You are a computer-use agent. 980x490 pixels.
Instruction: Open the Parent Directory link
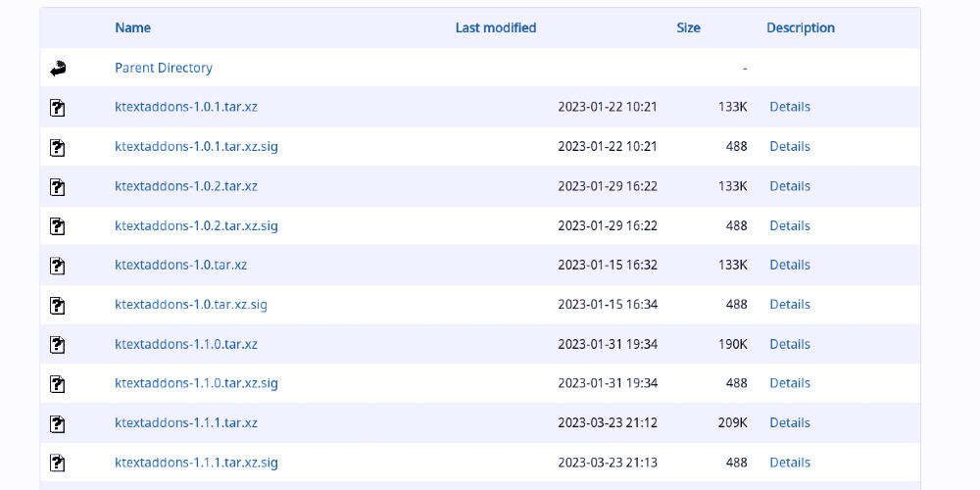pos(163,68)
